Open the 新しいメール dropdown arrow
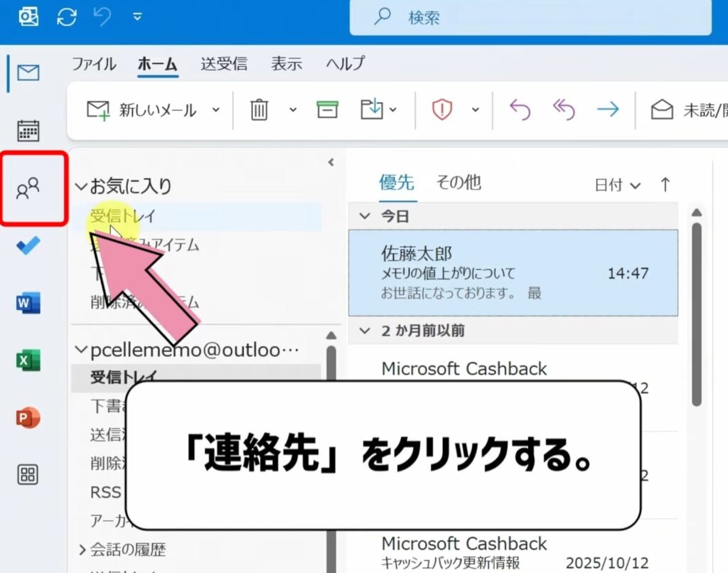The width and height of the screenshot is (728, 573). coord(215,109)
